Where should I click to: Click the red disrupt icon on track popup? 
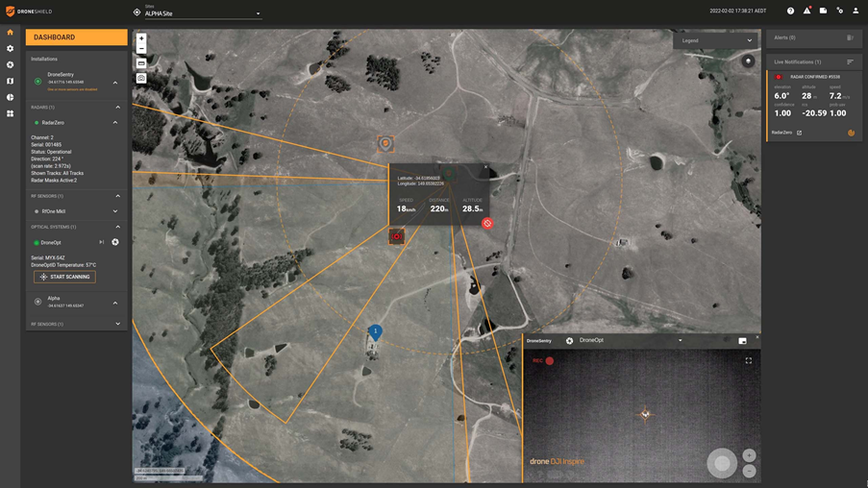click(x=487, y=223)
